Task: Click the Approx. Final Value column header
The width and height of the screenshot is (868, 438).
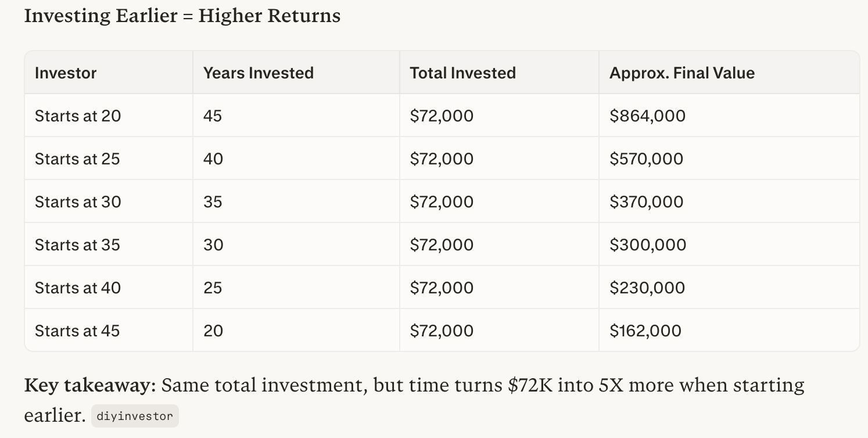Action: (682, 73)
